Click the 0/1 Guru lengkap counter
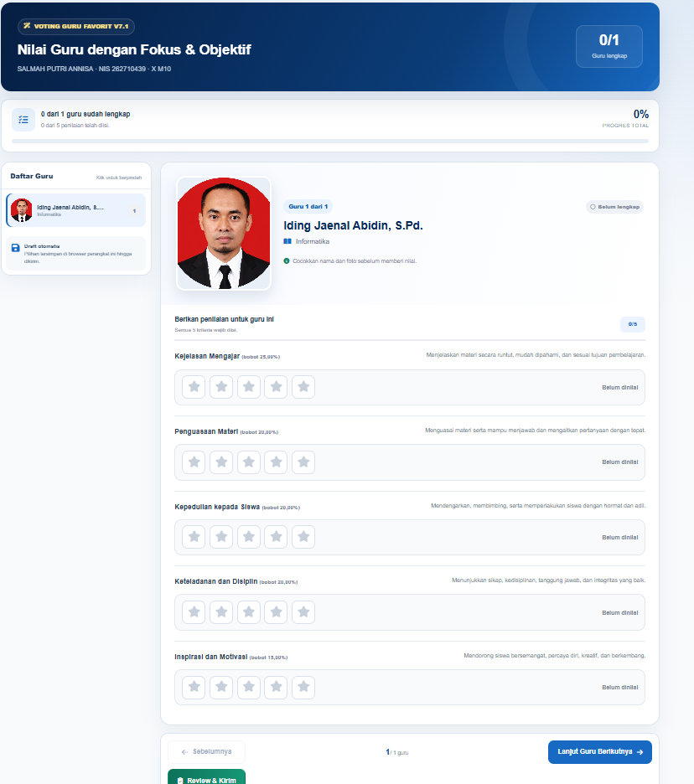This screenshot has height=784, width=694. (609, 47)
